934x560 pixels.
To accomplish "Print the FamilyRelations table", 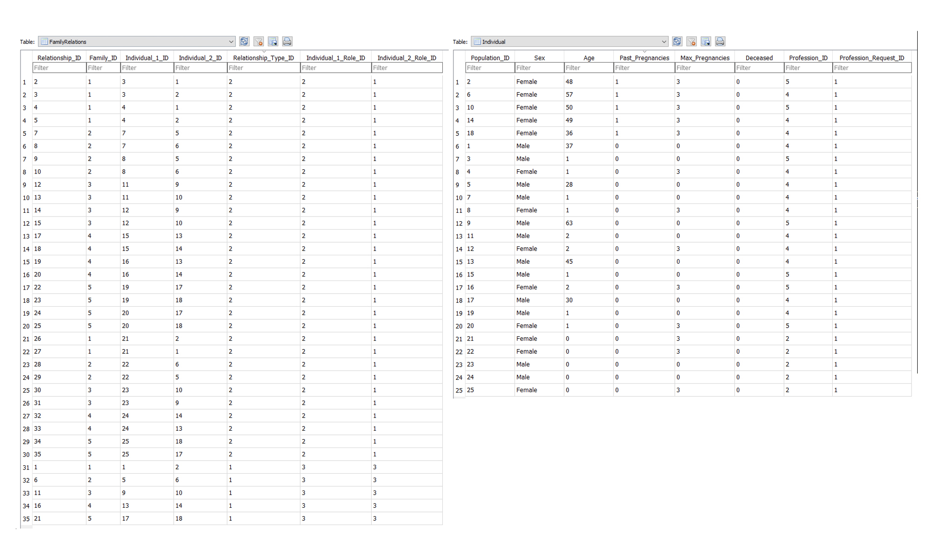I will (287, 42).
